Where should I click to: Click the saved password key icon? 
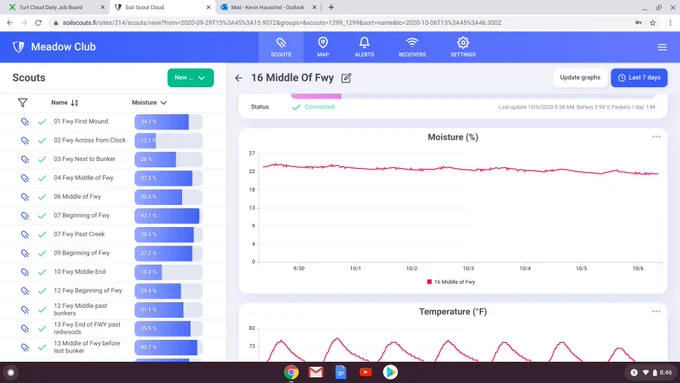pyautogui.click(x=638, y=23)
